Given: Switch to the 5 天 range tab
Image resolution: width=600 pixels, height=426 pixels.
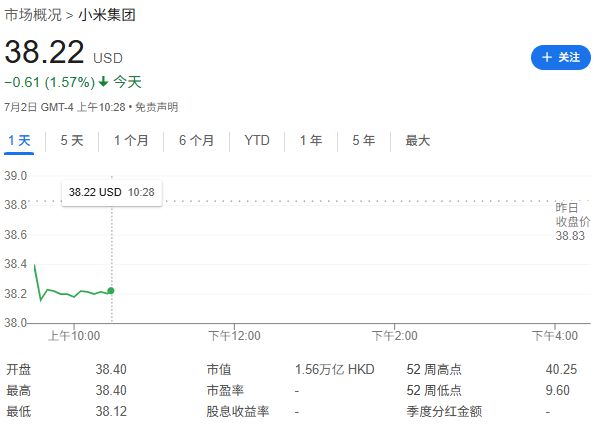Looking at the screenshot, I should pyautogui.click(x=72, y=140).
